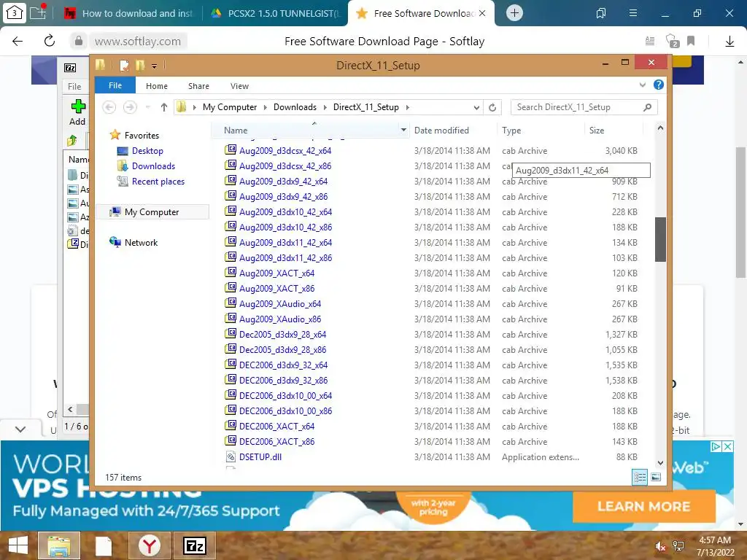Go forward with Explorer forward arrow
The width and height of the screenshot is (747, 560).
click(x=130, y=107)
